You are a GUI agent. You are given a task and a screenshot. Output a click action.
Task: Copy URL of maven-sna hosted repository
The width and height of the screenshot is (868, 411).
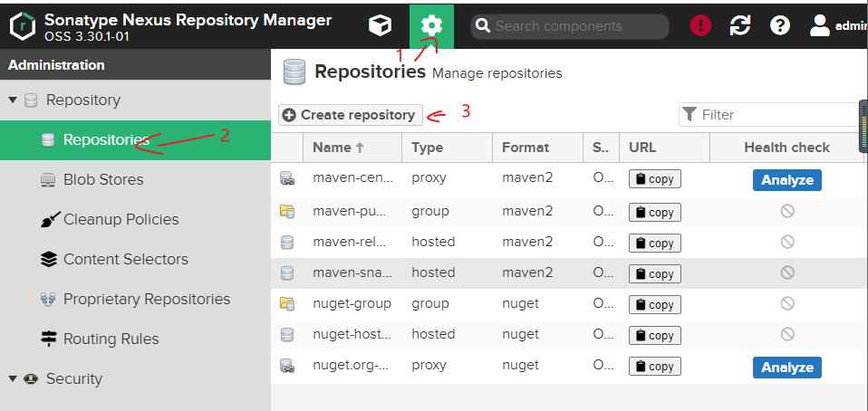tap(655, 273)
